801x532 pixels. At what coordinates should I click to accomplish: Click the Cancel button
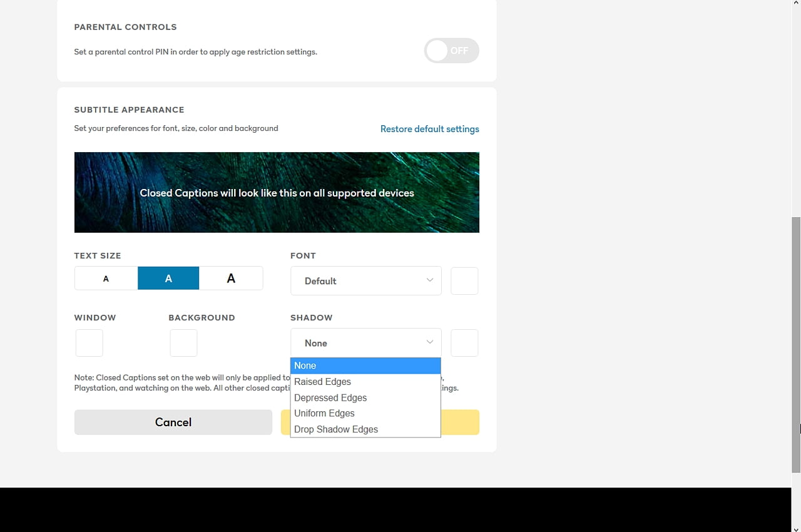click(x=173, y=422)
